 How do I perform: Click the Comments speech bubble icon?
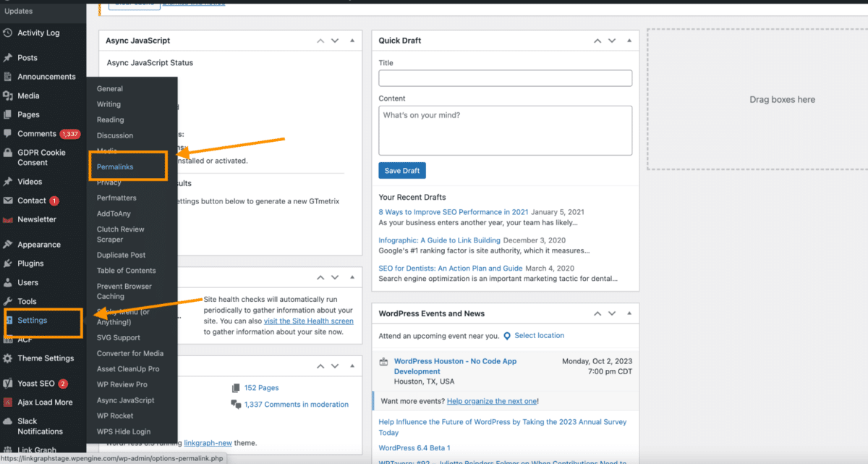tap(7, 134)
